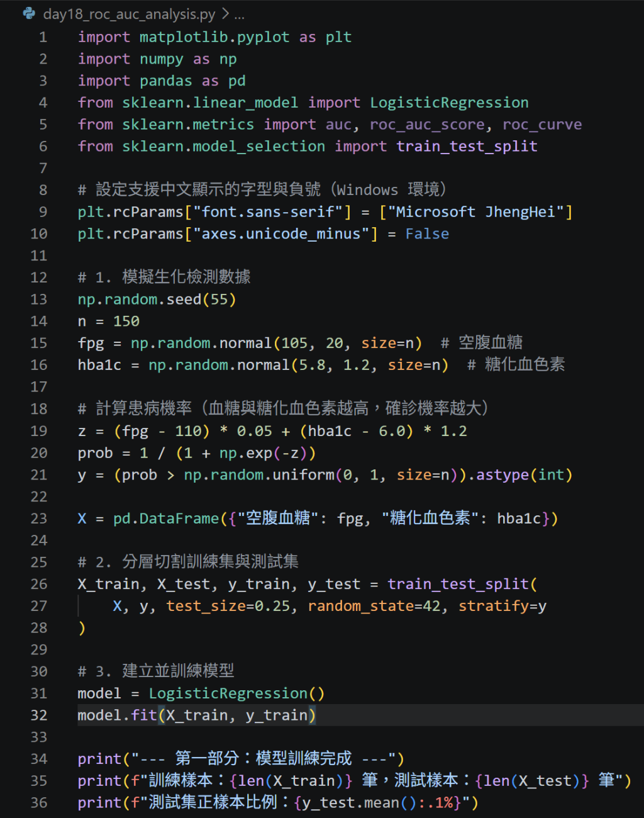
Task: Click "sklearn.linear_model" in the import statement
Action: tap(210, 103)
